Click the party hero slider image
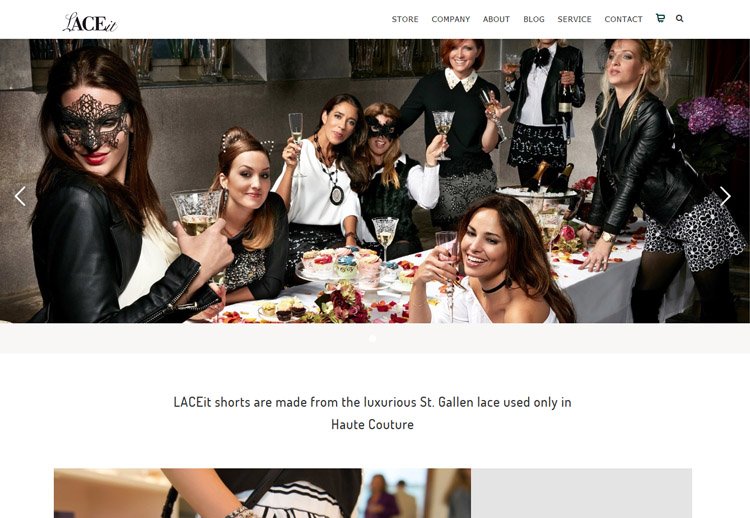 pos(375,181)
